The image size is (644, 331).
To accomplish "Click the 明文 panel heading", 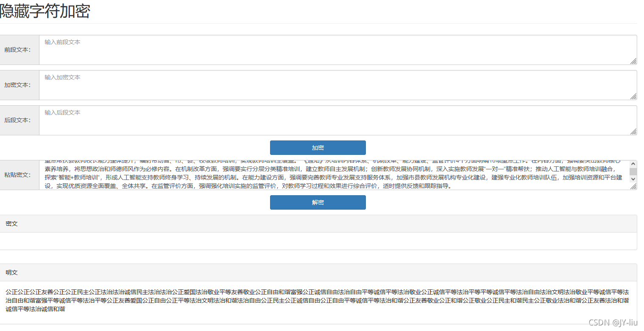I will (318, 272).
